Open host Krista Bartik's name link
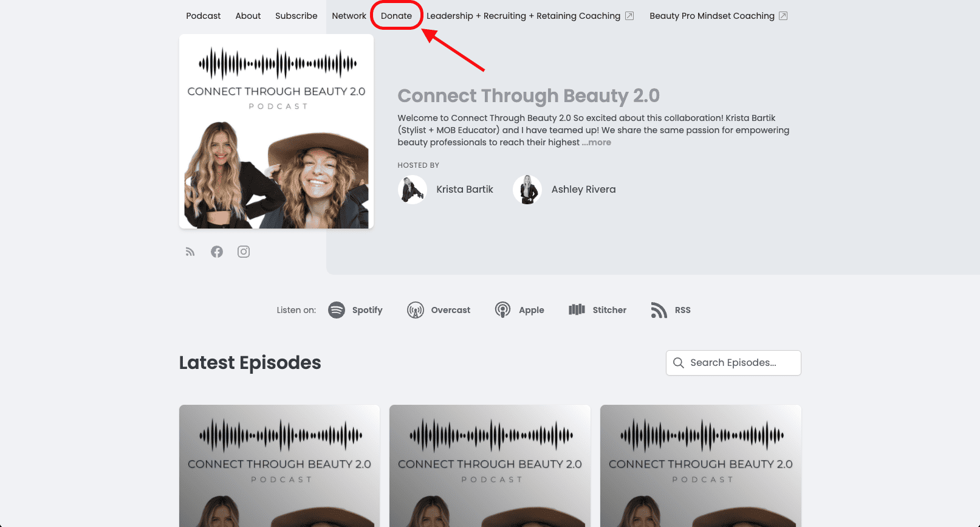980x527 pixels. click(465, 190)
